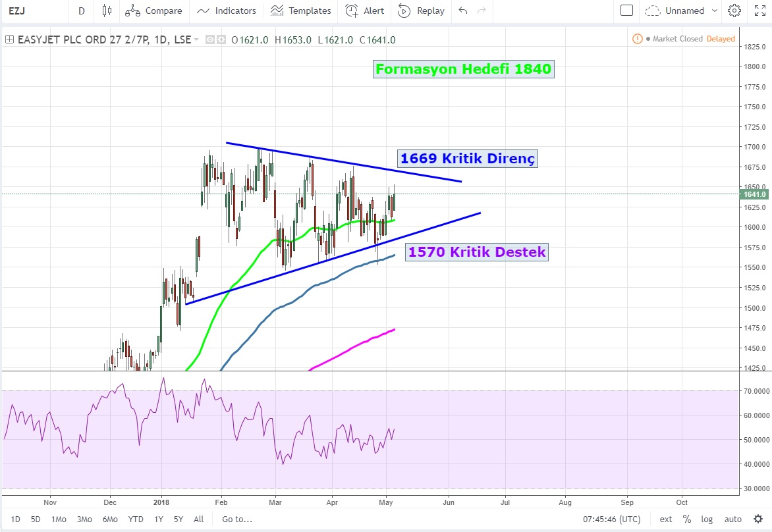Open the Indicators menu
The width and height of the screenshot is (772, 532).
(x=227, y=11)
